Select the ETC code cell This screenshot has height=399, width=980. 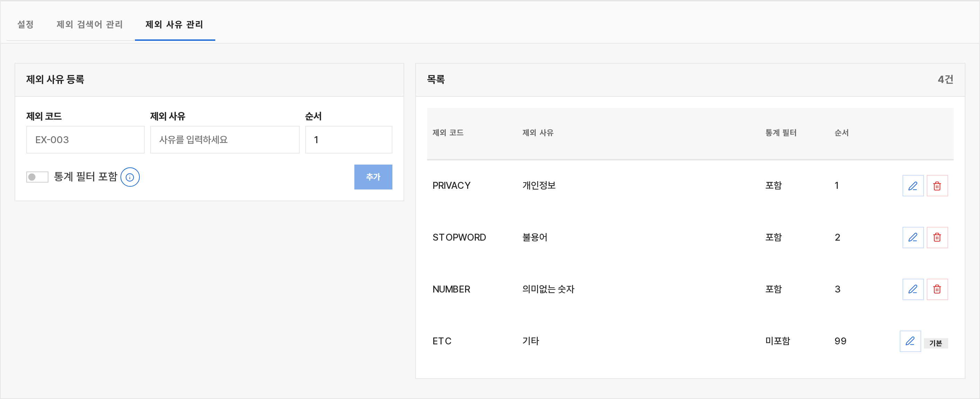442,341
